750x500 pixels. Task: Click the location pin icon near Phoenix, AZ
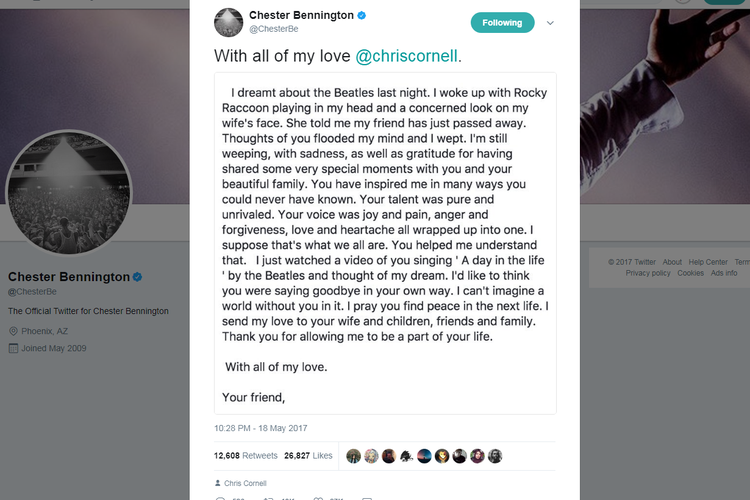(13, 331)
